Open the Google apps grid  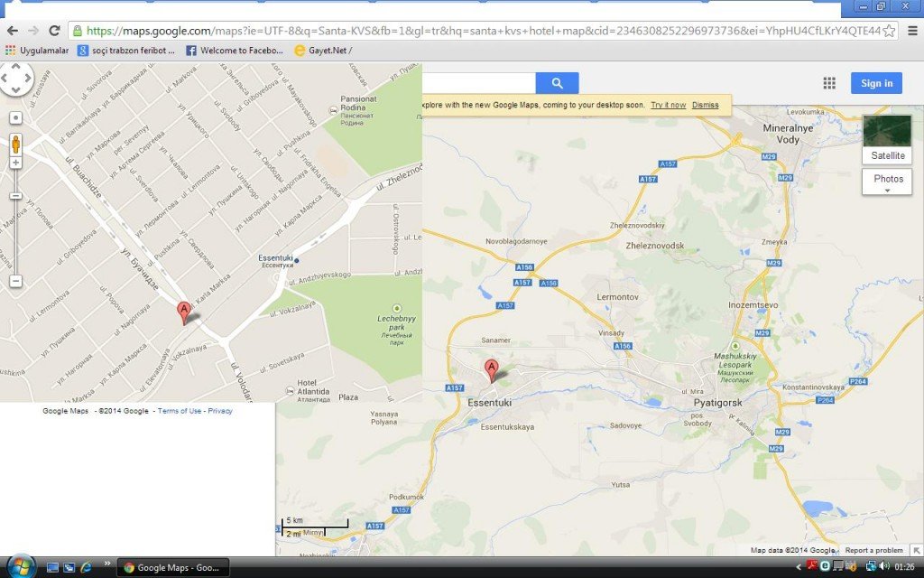[828, 83]
